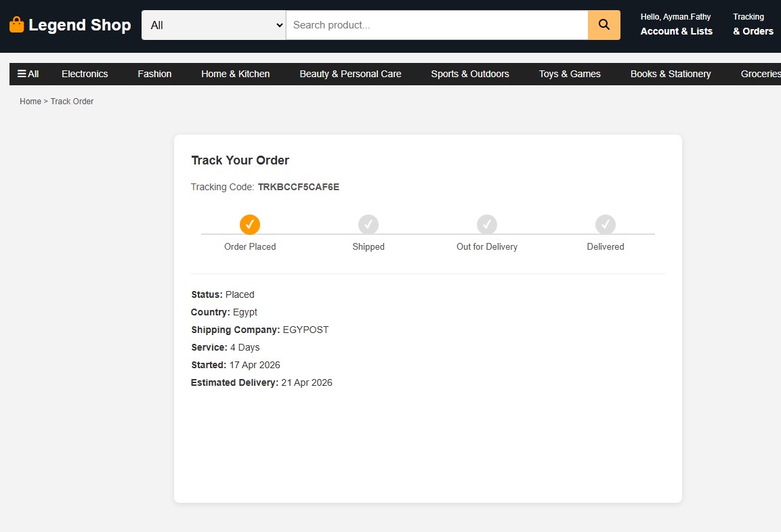Go to Fashion category
The height and width of the screenshot is (532, 781).
tap(154, 74)
